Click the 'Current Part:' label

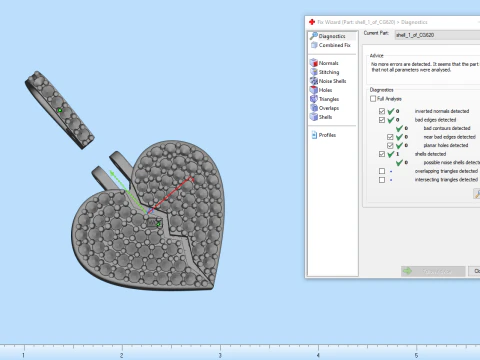pos(376,33)
